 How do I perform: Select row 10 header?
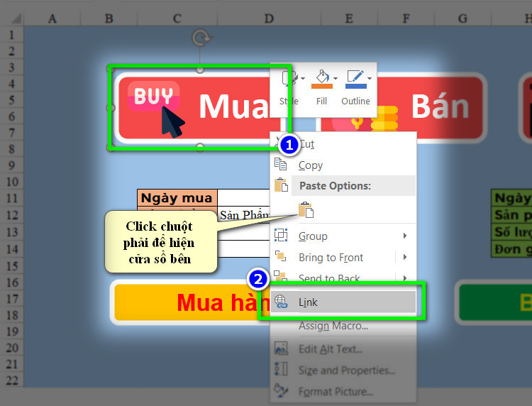pyautogui.click(x=11, y=182)
